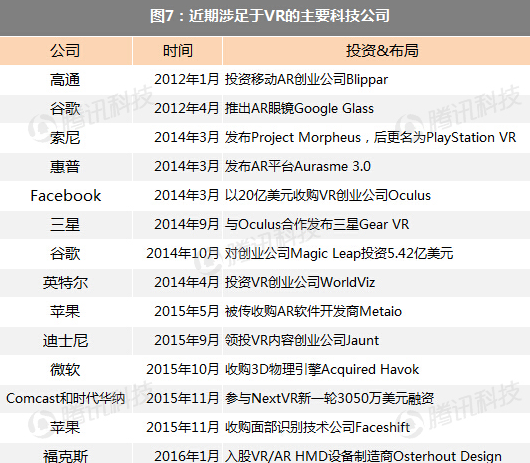The image size is (530, 463).
Task: Click the Facebook company cell
Action: (65, 196)
